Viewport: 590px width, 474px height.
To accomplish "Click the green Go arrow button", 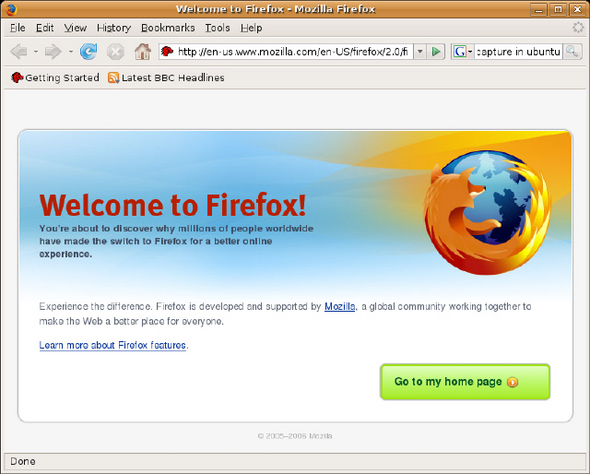I will click(436, 52).
